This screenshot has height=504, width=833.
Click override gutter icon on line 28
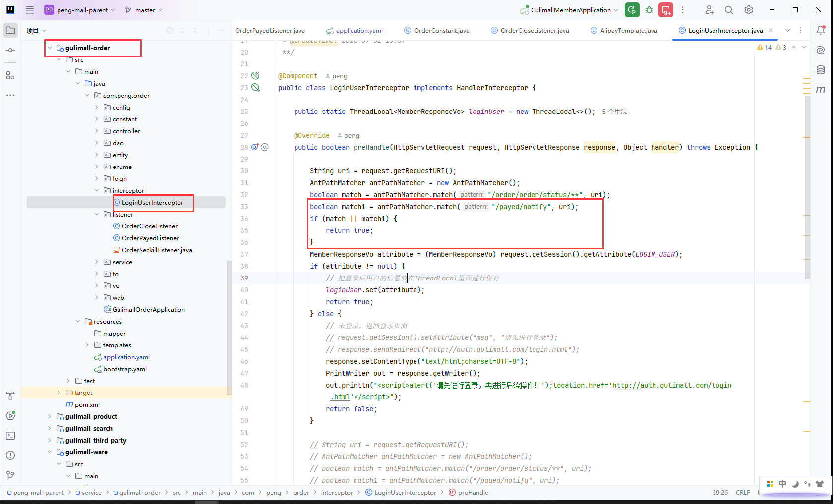point(255,147)
